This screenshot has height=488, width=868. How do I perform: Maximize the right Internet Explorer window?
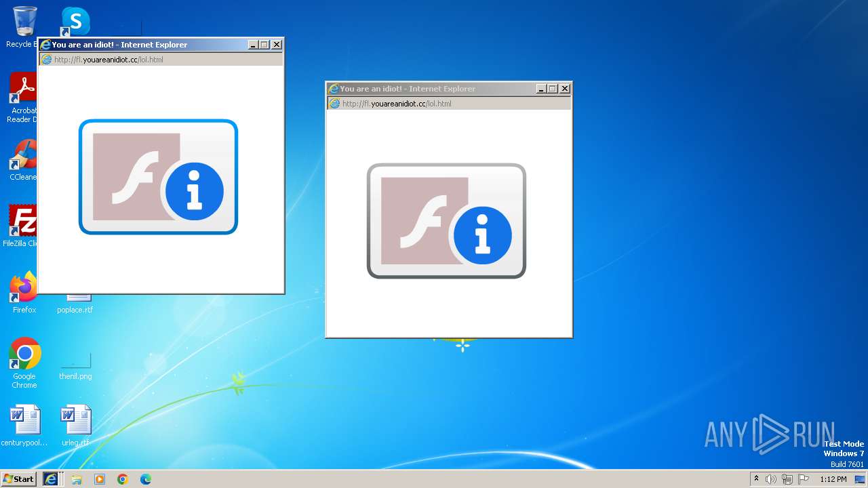[553, 89]
